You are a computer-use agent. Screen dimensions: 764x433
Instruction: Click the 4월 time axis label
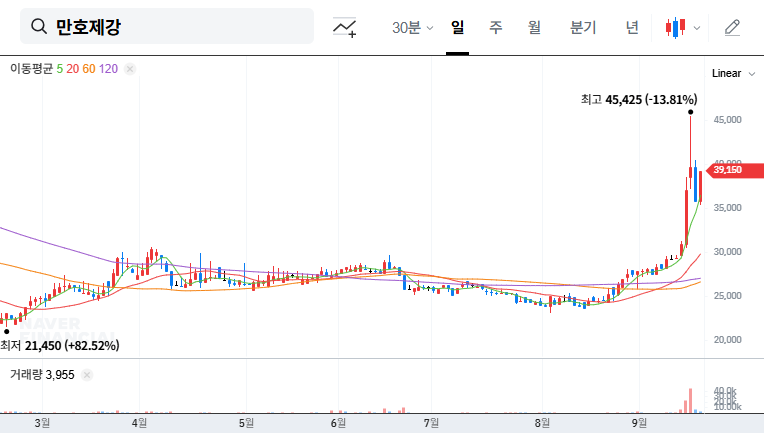(x=139, y=423)
